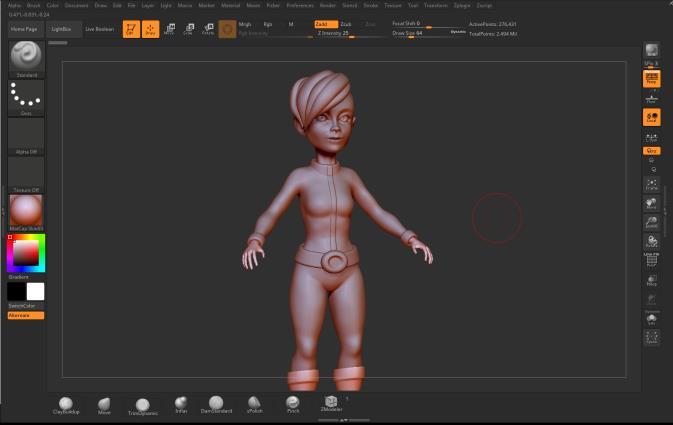Viewport: 673px width, 425px height.
Task: Toggle Floor grid display
Action: 652,99
